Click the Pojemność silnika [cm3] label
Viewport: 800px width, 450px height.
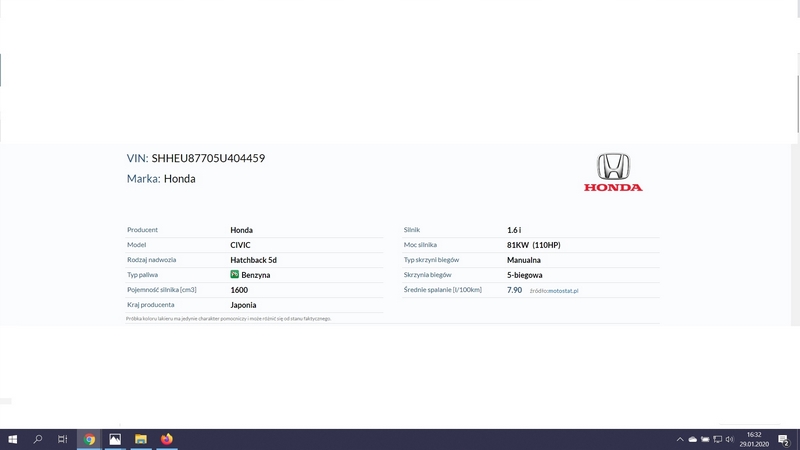coord(162,290)
